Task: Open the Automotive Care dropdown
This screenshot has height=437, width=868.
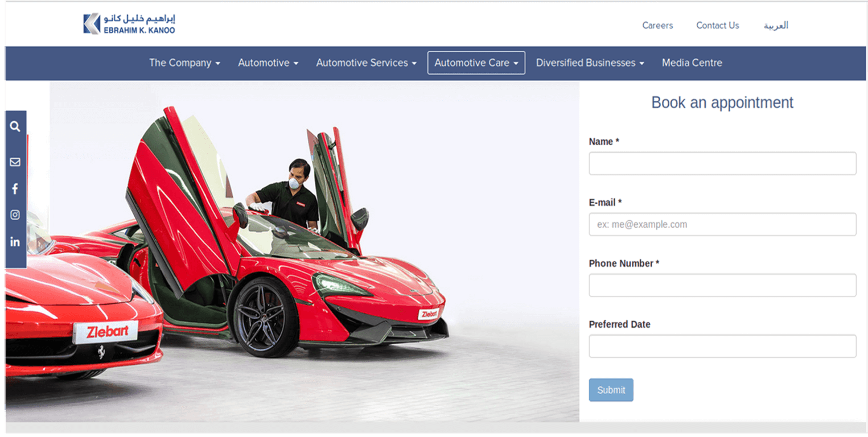Action: pos(476,63)
